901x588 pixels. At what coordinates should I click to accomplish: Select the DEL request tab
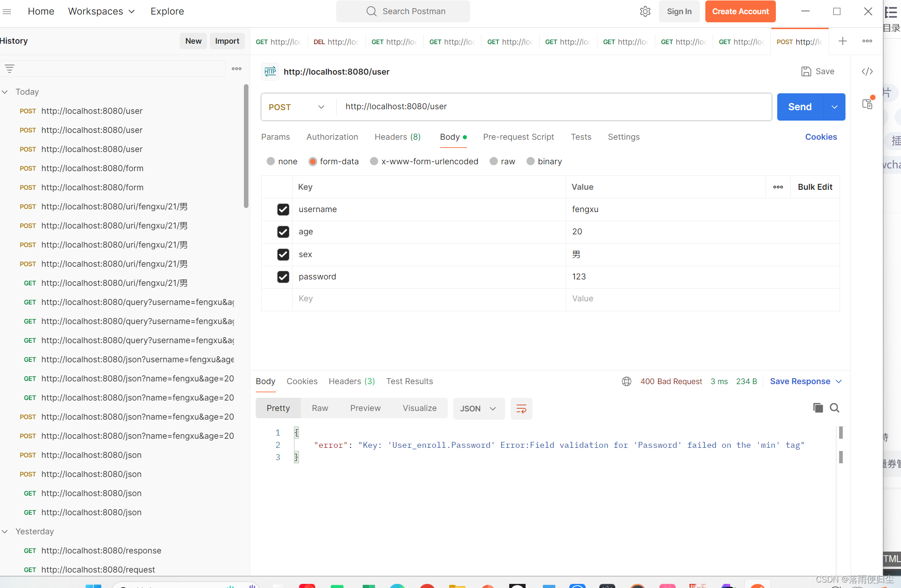coord(336,42)
